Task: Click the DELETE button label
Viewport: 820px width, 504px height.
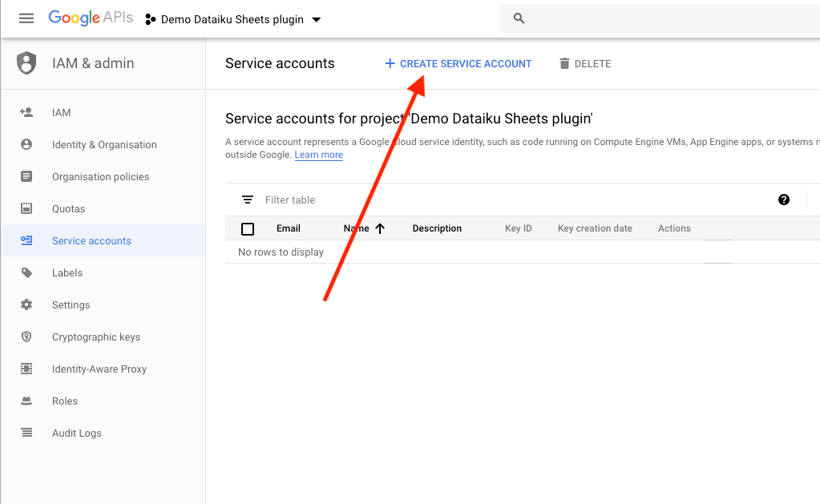Action: (592, 64)
